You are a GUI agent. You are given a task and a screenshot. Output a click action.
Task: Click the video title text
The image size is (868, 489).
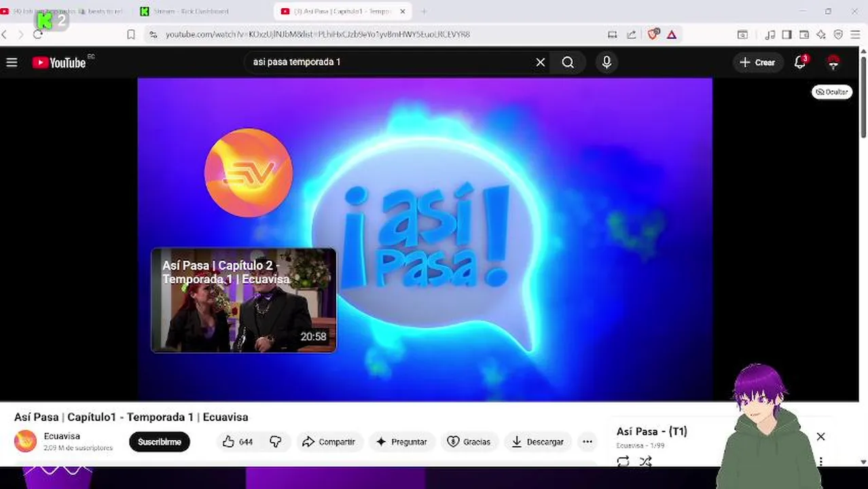[x=131, y=417]
